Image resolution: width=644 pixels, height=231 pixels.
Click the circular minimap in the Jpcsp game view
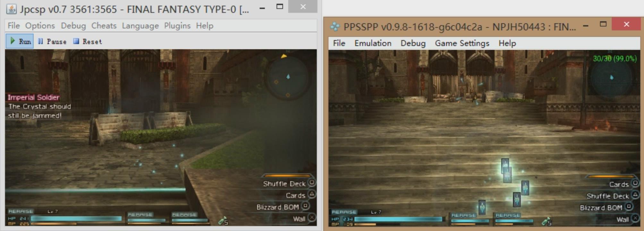click(x=288, y=77)
